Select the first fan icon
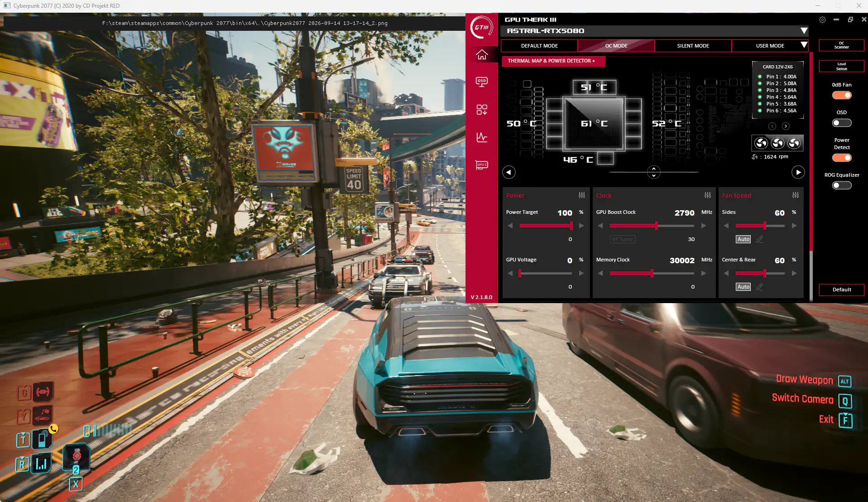 coord(761,143)
